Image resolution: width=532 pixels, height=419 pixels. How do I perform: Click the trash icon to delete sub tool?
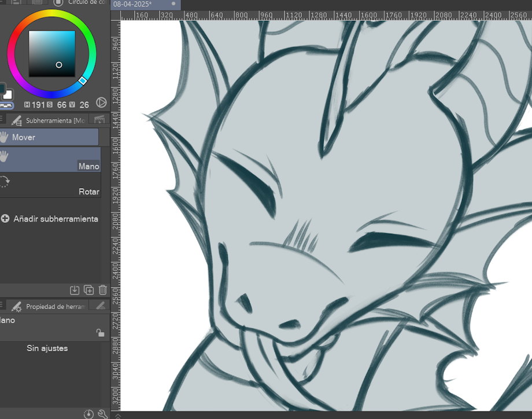(x=103, y=290)
